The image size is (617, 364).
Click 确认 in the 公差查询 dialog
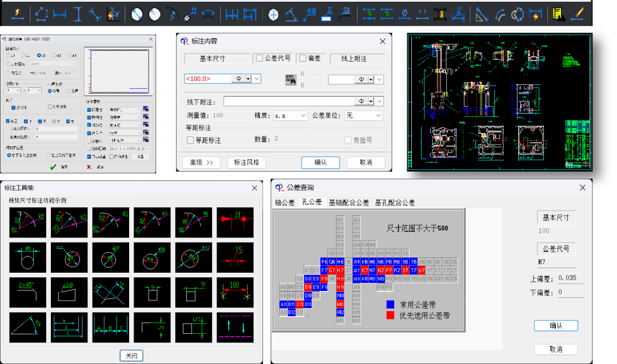(x=556, y=325)
